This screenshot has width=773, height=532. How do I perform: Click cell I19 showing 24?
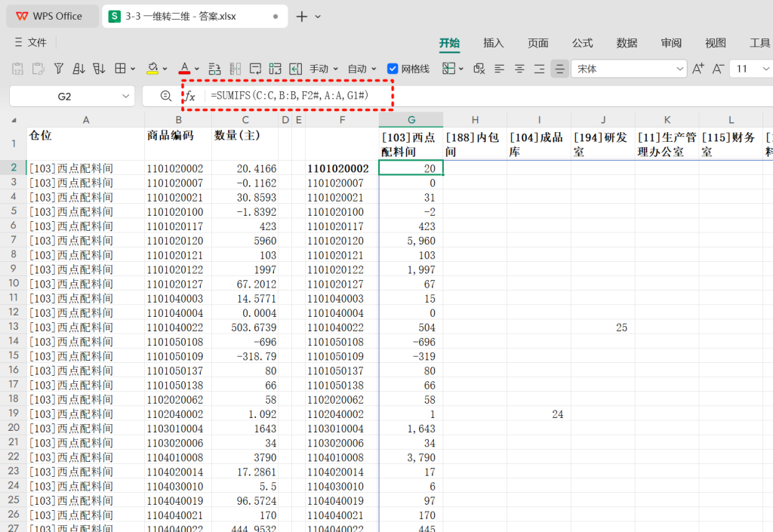539,414
